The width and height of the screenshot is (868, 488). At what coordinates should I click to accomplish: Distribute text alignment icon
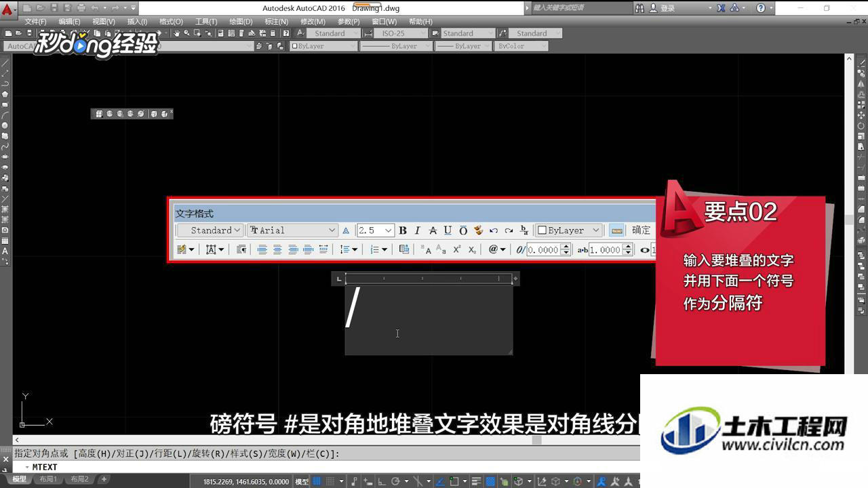[x=323, y=249]
